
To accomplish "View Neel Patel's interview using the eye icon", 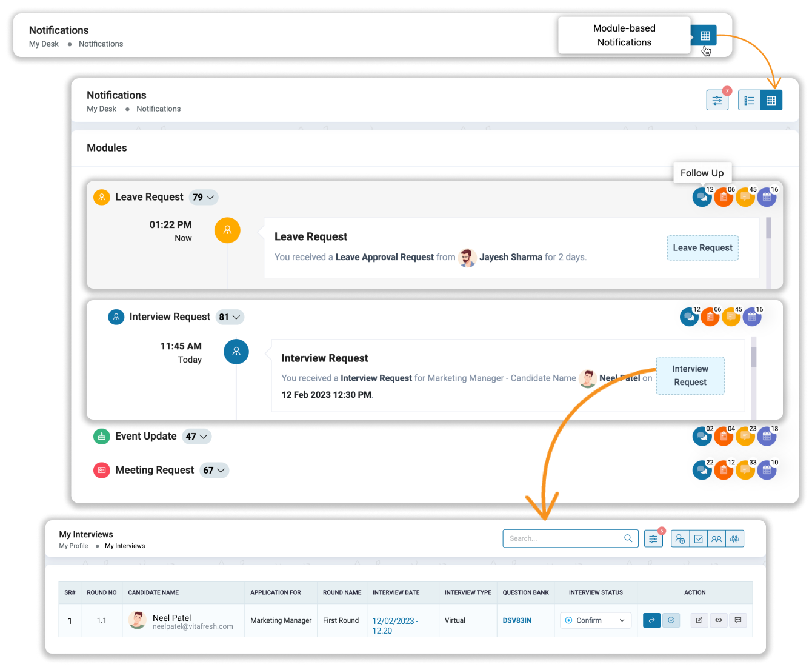I will click(719, 620).
